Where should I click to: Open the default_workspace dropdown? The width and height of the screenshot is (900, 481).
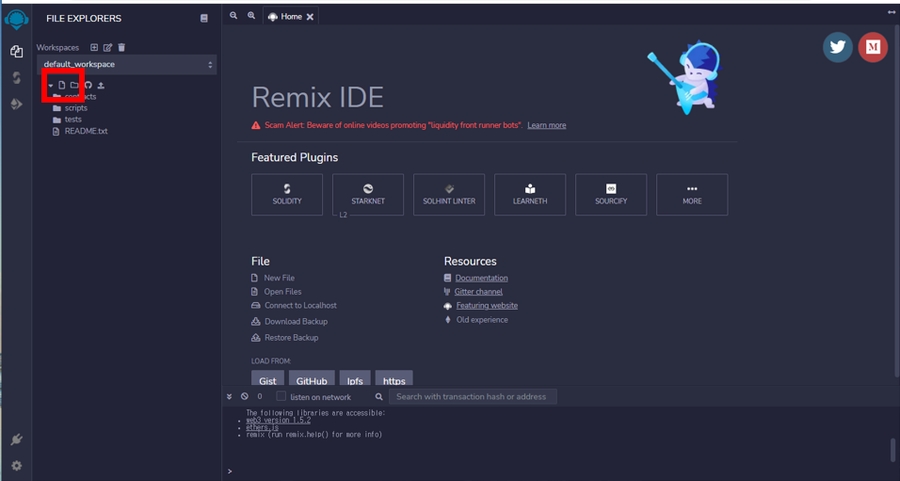[x=127, y=64]
